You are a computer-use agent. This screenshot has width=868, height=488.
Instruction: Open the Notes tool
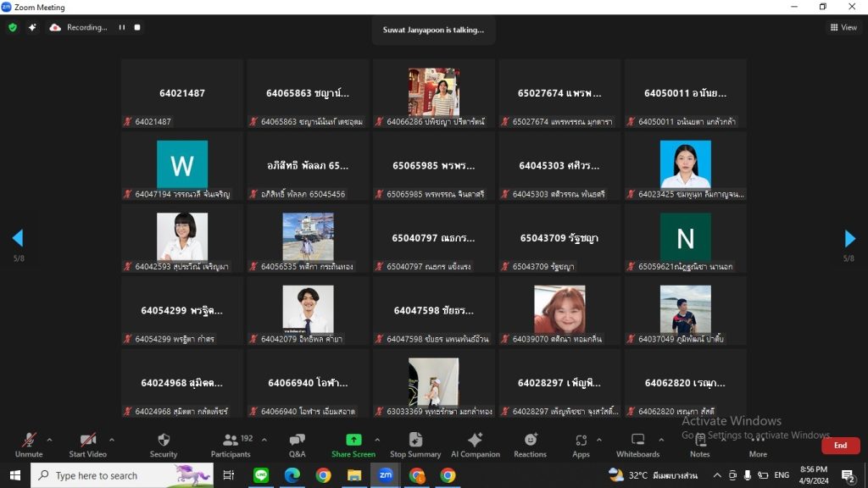click(699, 446)
